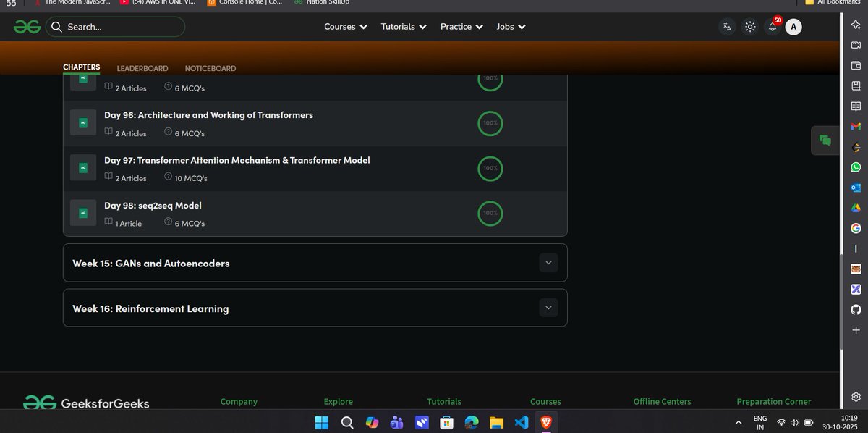Open Copilot from the taskbar
Screen dimensions: 868x433
coord(372,422)
